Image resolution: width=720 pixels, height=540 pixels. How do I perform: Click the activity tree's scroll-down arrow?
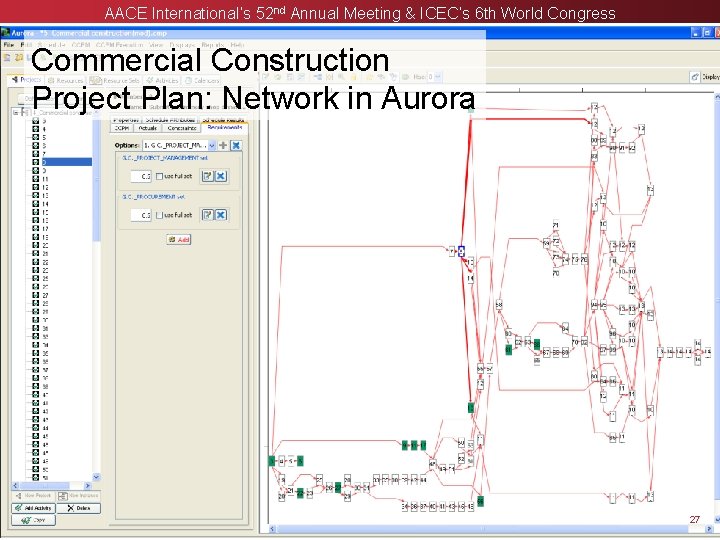coord(96,477)
